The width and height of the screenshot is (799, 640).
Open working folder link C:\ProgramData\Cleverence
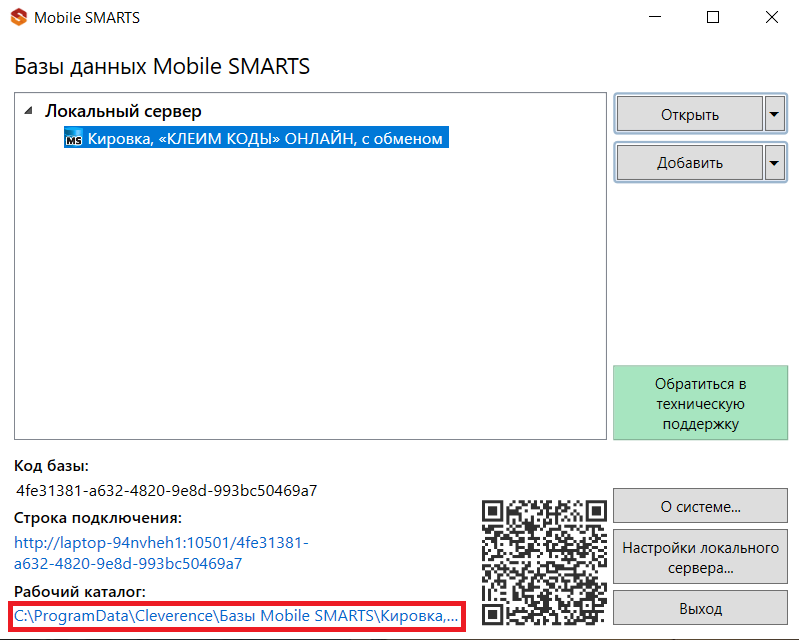pos(236,616)
